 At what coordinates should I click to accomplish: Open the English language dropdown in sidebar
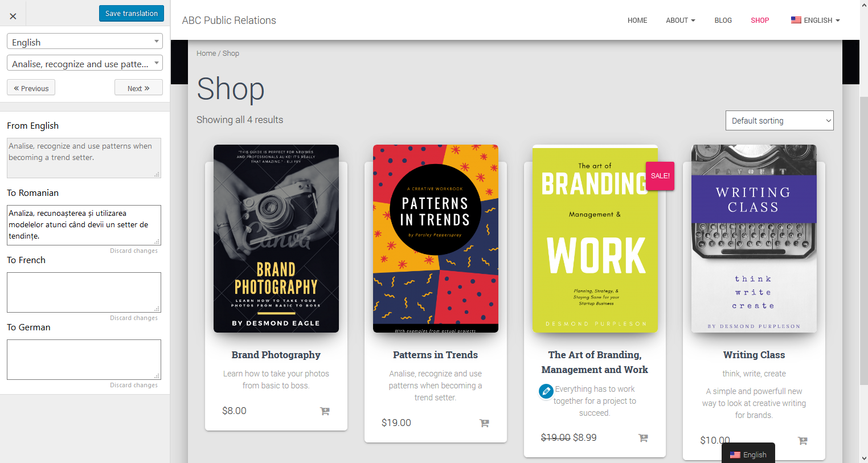pyautogui.click(x=84, y=42)
